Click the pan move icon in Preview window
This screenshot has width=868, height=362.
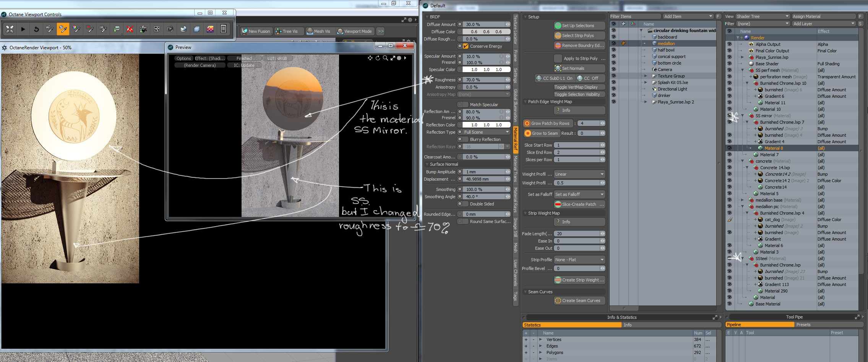click(x=370, y=58)
